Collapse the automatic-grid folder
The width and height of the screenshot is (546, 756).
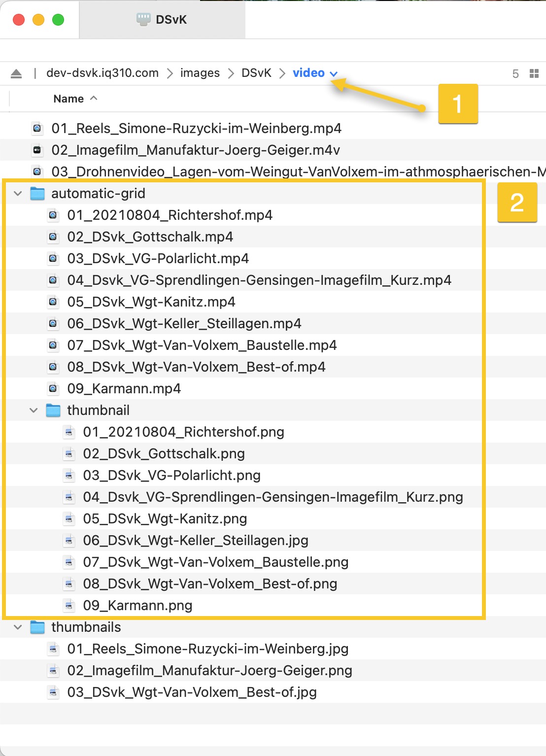(18, 194)
